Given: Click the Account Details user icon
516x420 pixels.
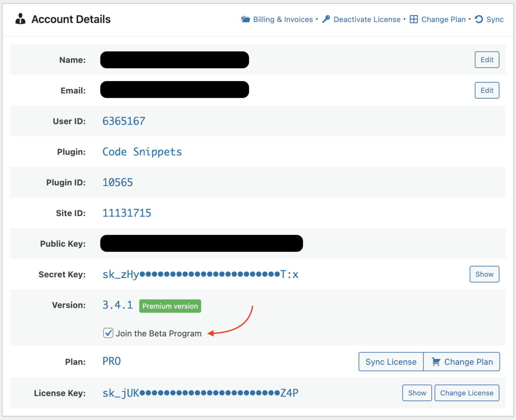Looking at the screenshot, I should click(20, 19).
